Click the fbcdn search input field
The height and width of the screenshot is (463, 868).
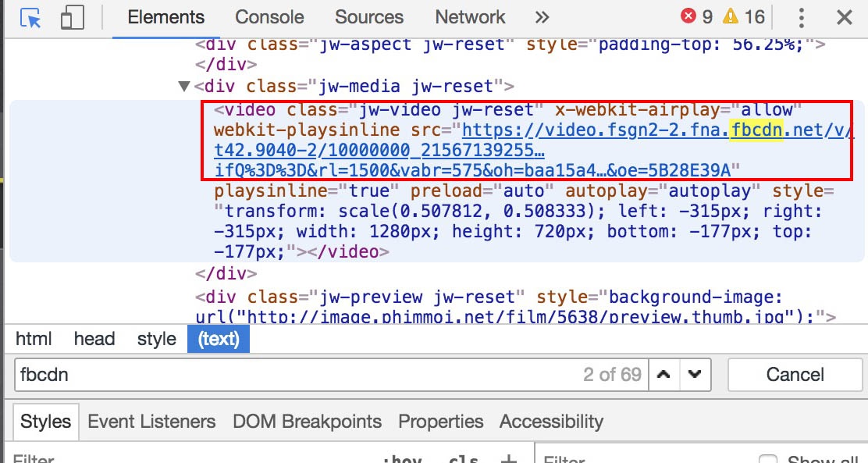(297, 375)
